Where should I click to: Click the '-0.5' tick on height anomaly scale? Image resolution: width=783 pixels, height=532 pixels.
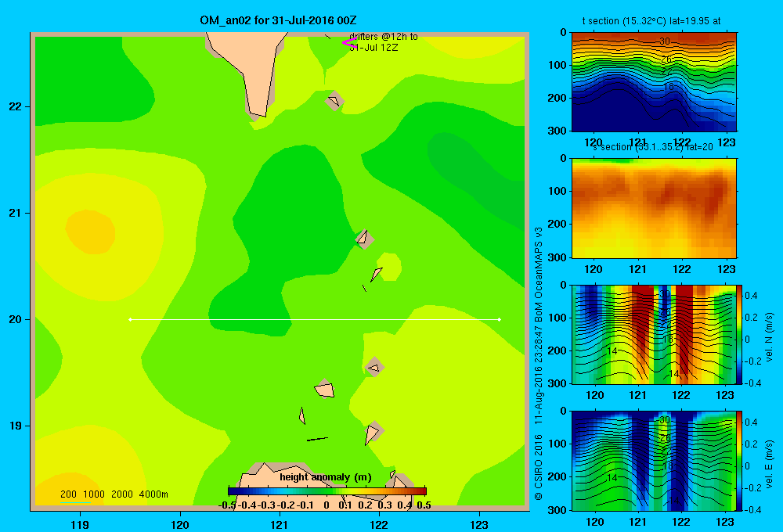(227, 505)
